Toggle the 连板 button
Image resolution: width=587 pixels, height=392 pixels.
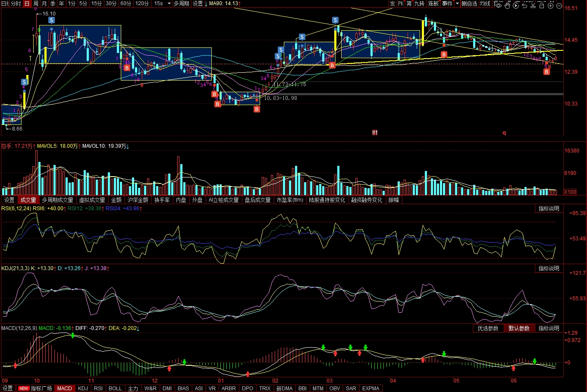[x=433, y=3]
